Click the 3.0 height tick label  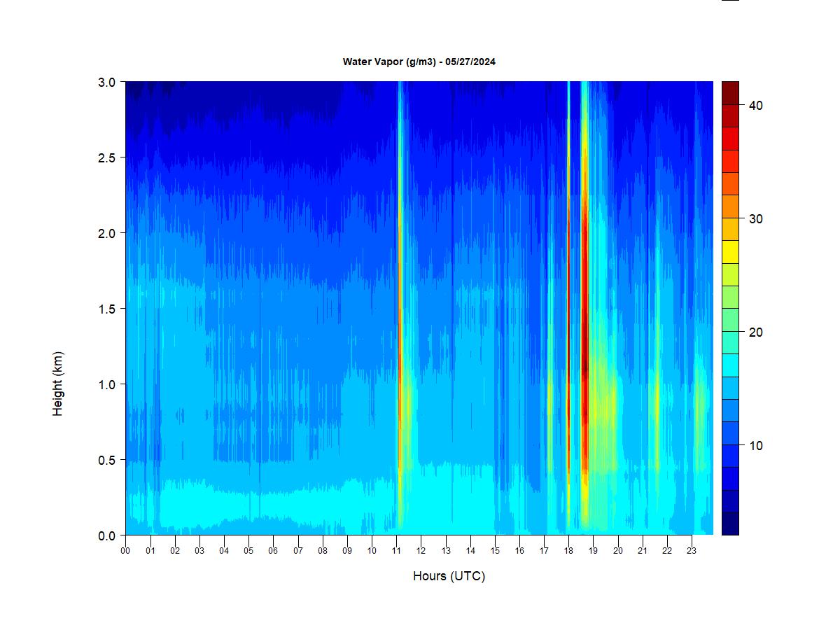point(107,81)
